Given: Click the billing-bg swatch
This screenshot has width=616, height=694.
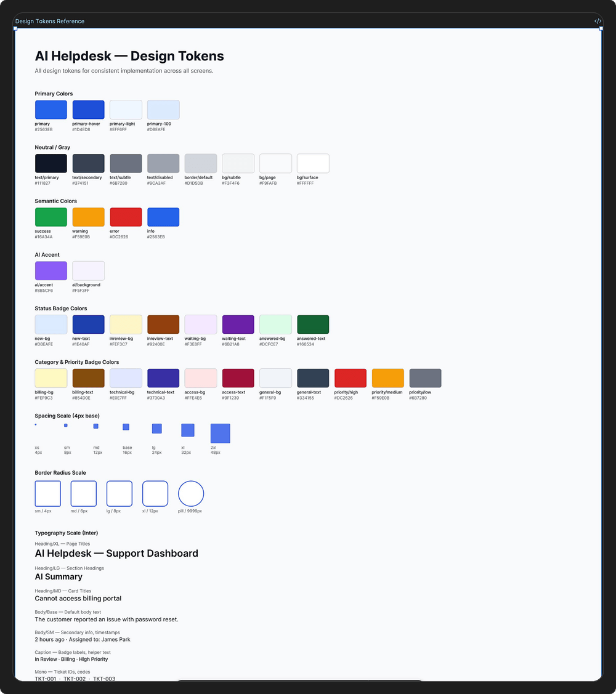Looking at the screenshot, I should pos(51,378).
